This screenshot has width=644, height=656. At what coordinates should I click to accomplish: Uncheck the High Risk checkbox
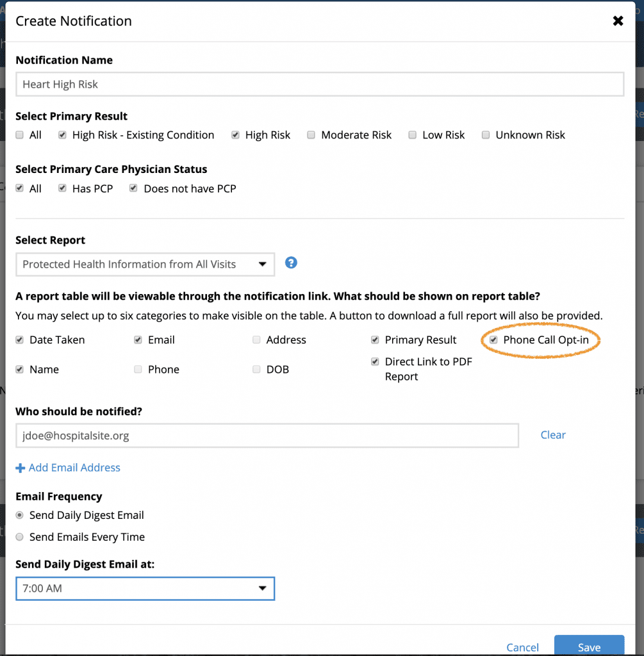point(235,135)
